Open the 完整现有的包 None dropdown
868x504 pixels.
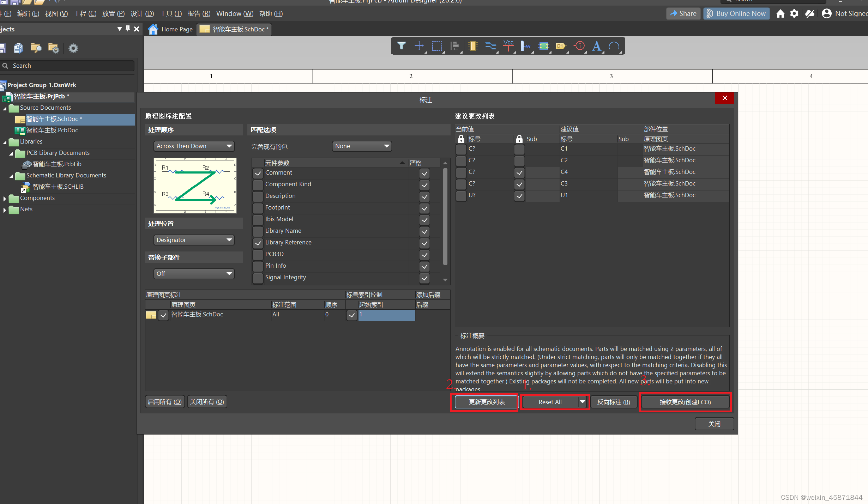pyautogui.click(x=361, y=146)
